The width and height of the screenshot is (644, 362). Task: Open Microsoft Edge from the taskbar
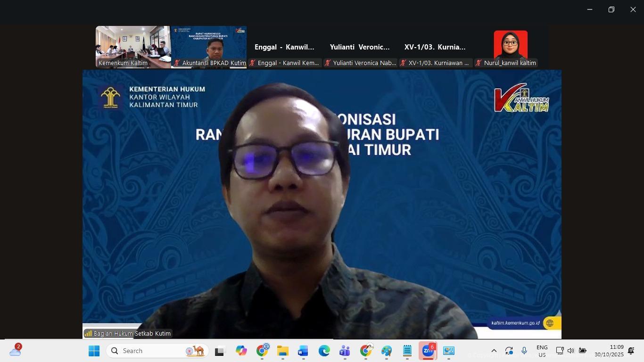(324, 351)
